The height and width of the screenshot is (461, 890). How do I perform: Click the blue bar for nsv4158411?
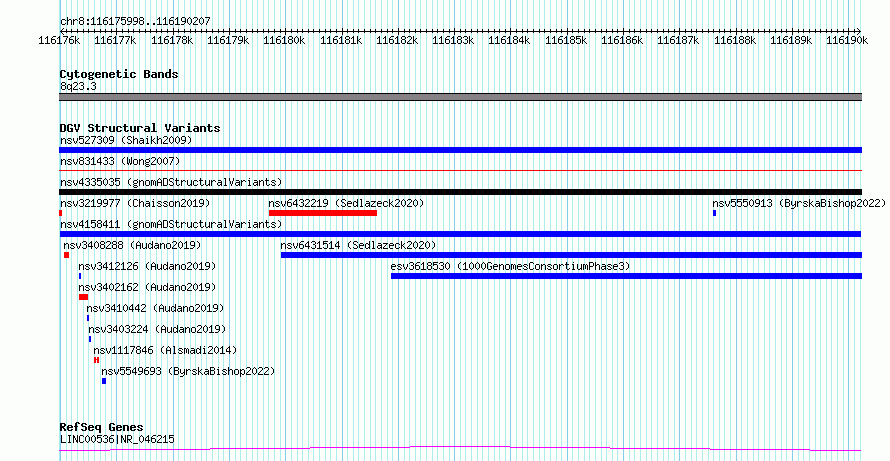(460, 234)
